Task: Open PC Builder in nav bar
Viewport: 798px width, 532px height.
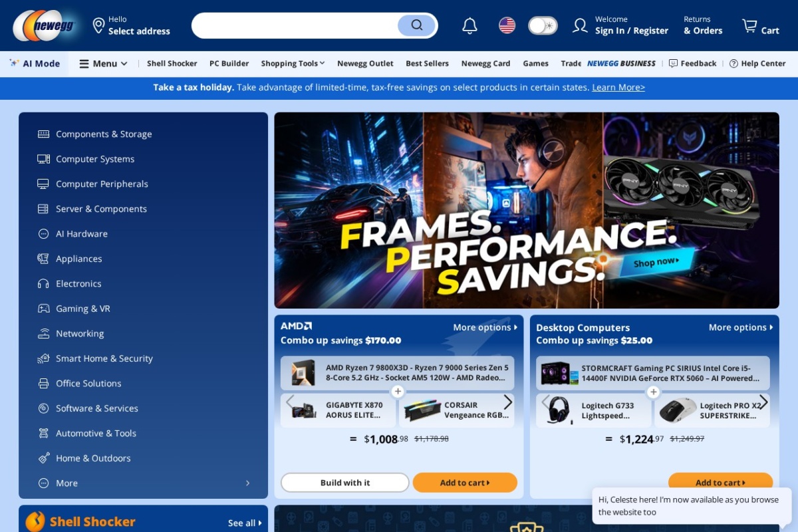Action: click(x=229, y=64)
